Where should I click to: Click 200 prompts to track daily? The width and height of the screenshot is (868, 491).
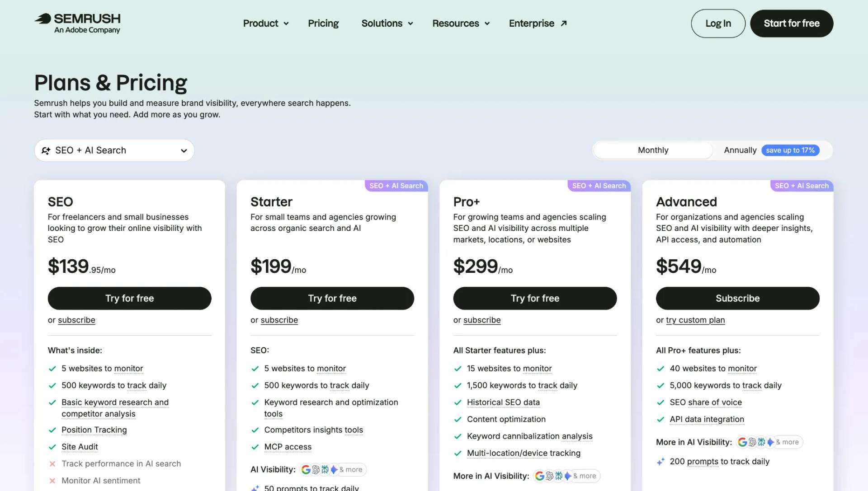[x=720, y=462]
